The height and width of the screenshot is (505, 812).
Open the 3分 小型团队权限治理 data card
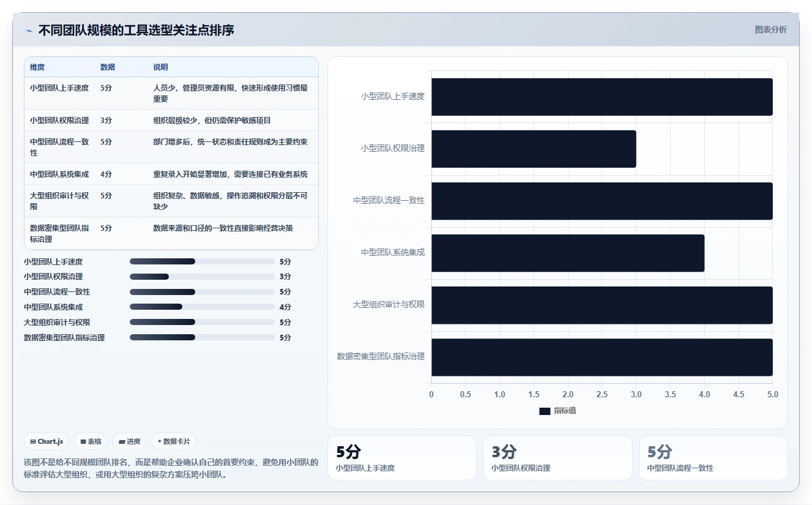tap(557, 458)
